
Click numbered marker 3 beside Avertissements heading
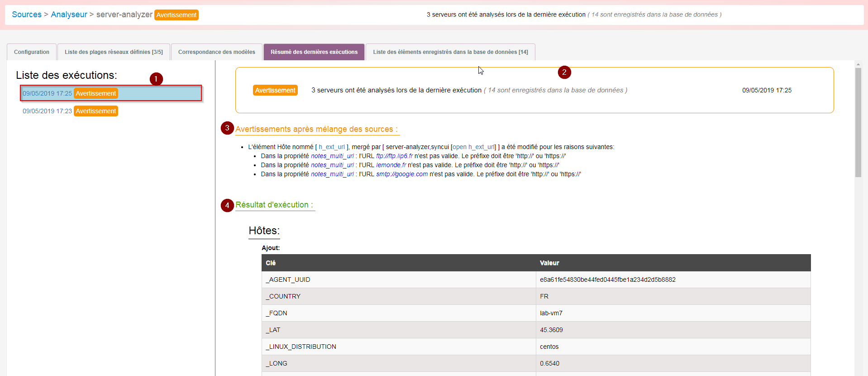point(227,128)
